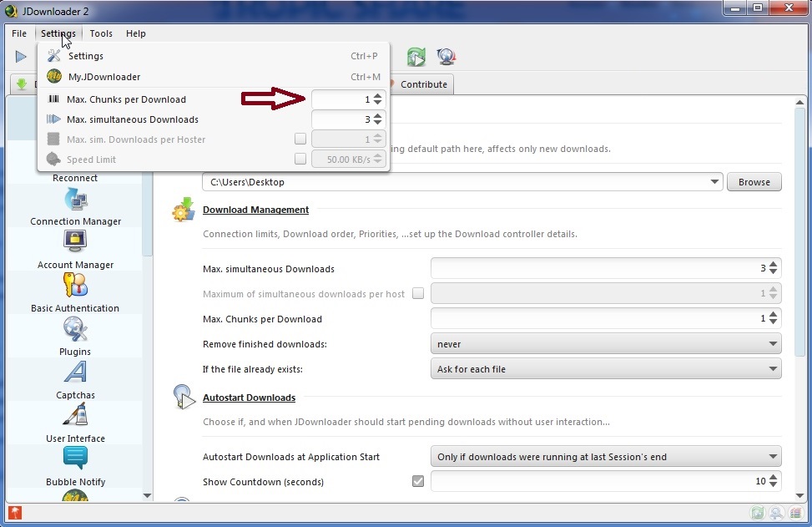Toggle the green auto reconnect toolbar icon
The image size is (812, 527).
click(416, 57)
